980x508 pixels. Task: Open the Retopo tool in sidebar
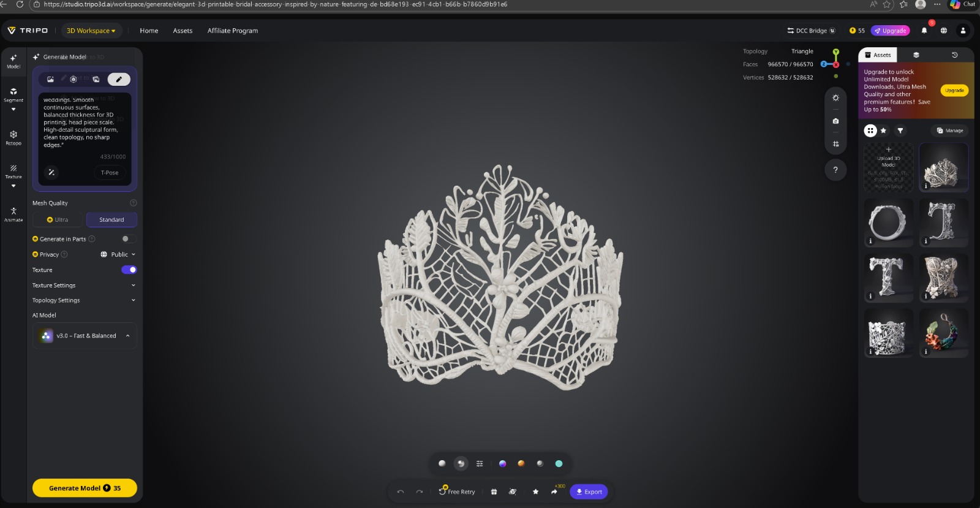tap(13, 137)
